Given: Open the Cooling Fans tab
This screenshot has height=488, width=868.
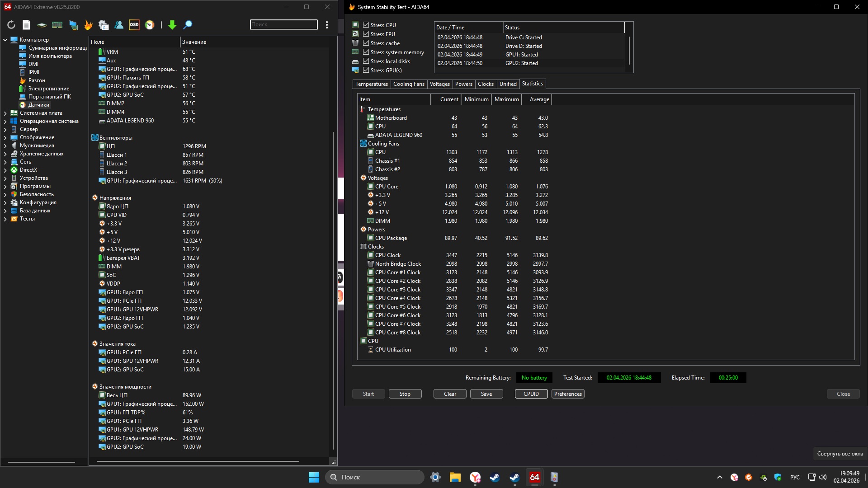Looking at the screenshot, I should pyautogui.click(x=409, y=84).
